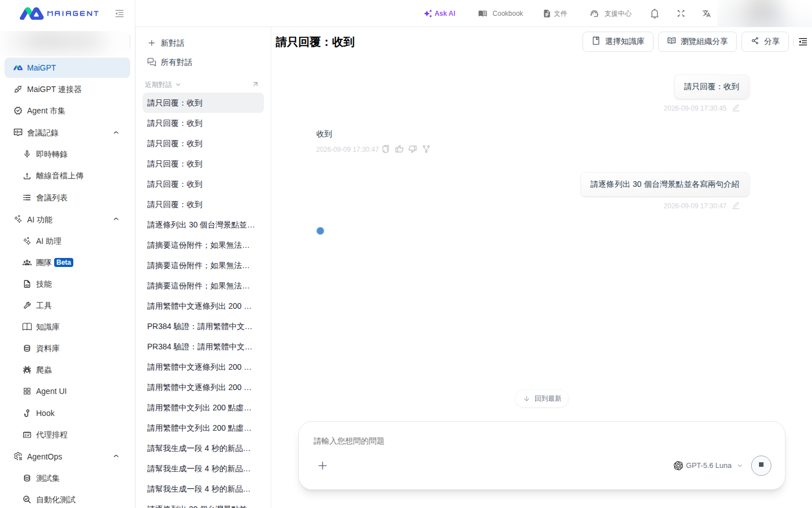Open the 近期對話 dropdown
Screen dimensions: 812x508
pyautogui.click(x=163, y=85)
